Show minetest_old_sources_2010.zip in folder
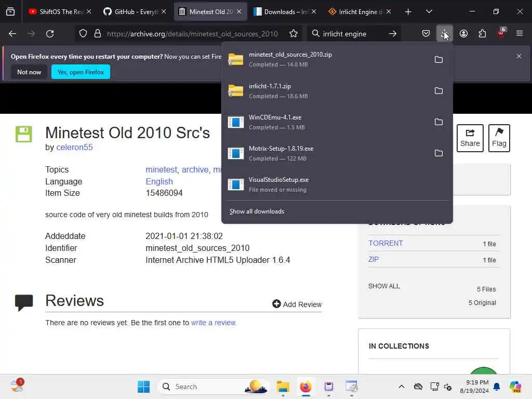Screen dimensions: 532x399 (x=438, y=60)
